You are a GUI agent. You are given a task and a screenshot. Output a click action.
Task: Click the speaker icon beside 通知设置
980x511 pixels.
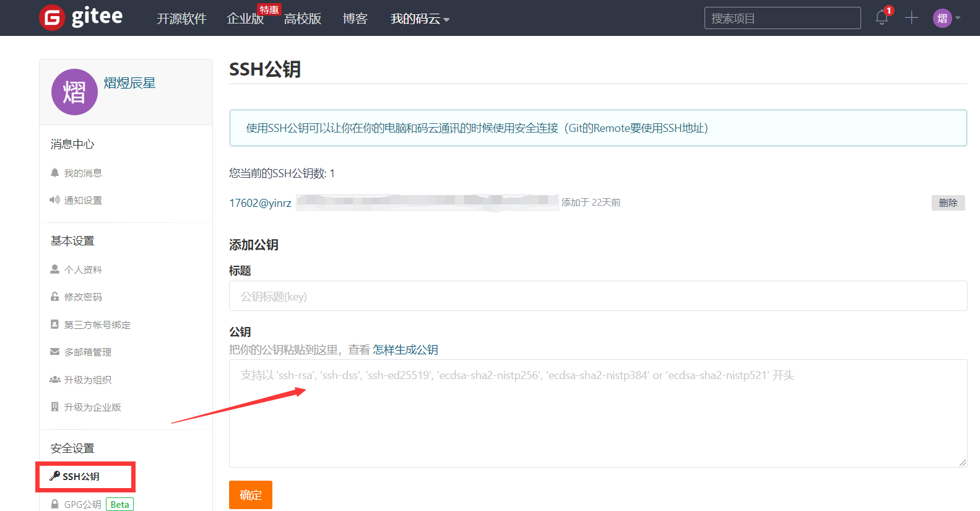coord(55,200)
